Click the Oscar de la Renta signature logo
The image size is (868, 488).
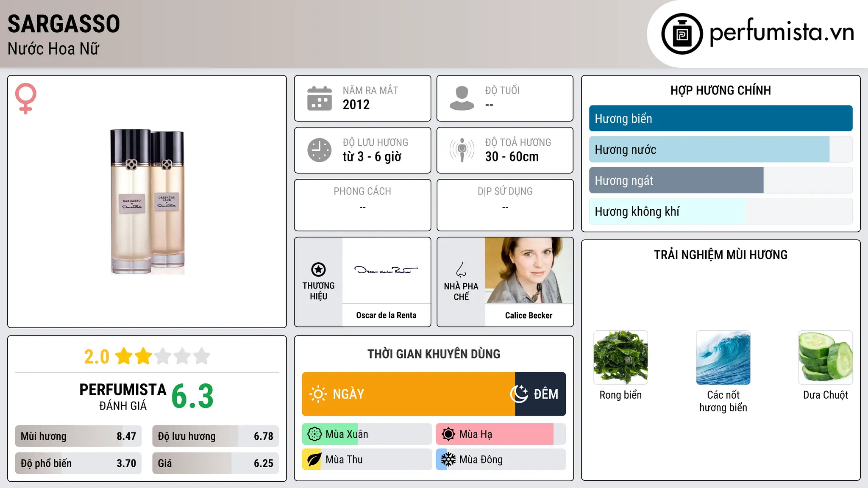tap(386, 270)
